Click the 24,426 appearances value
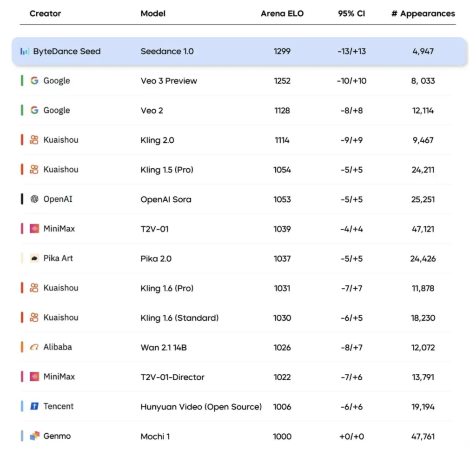This screenshot has width=476, height=463. point(423,258)
